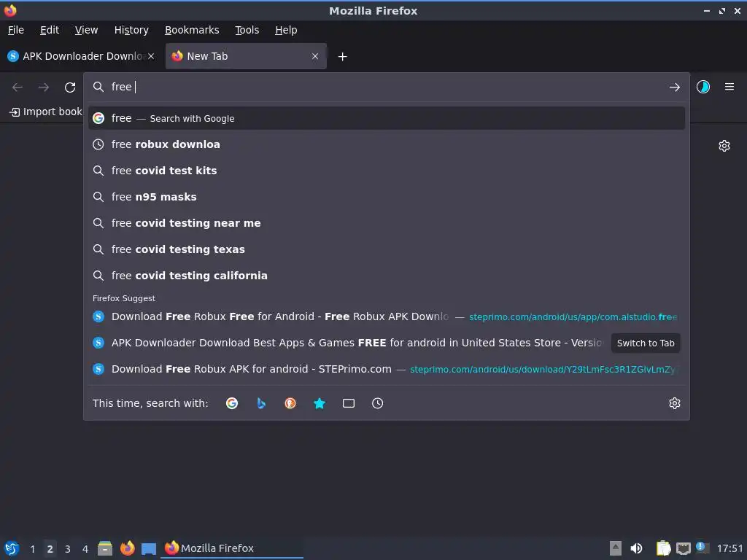Click the notification tray icon near clock

703,548
